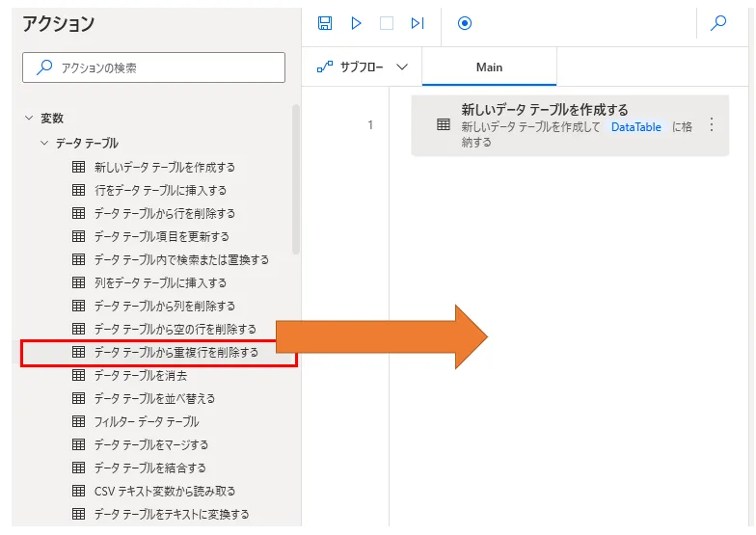
Task: Click the アクションの検索 search field
Action: (154, 67)
